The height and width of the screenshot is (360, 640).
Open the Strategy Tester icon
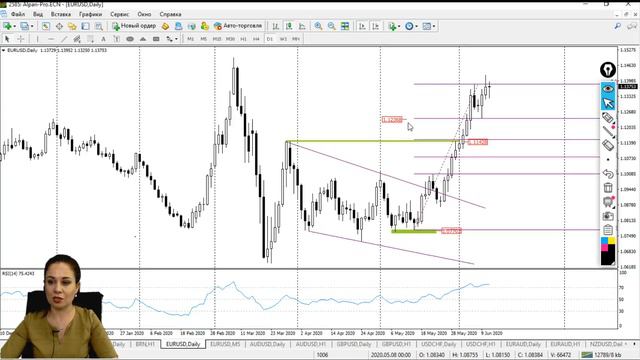(99, 26)
